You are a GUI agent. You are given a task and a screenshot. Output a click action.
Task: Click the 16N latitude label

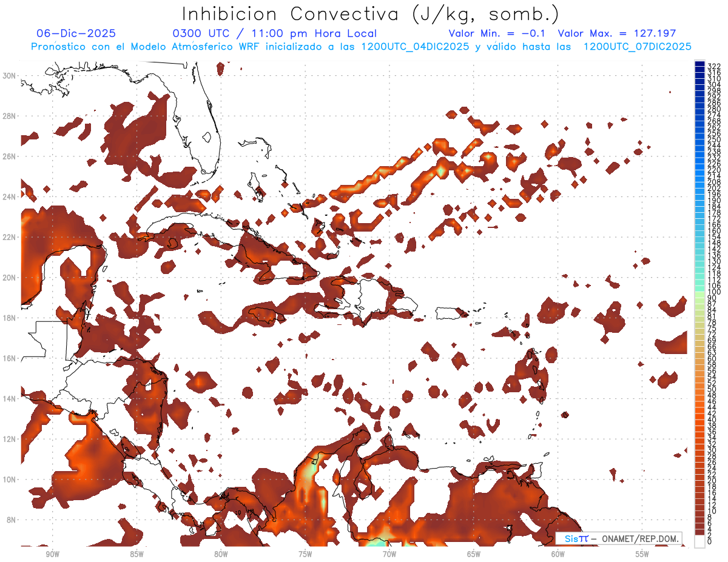click(x=10, y=358)
